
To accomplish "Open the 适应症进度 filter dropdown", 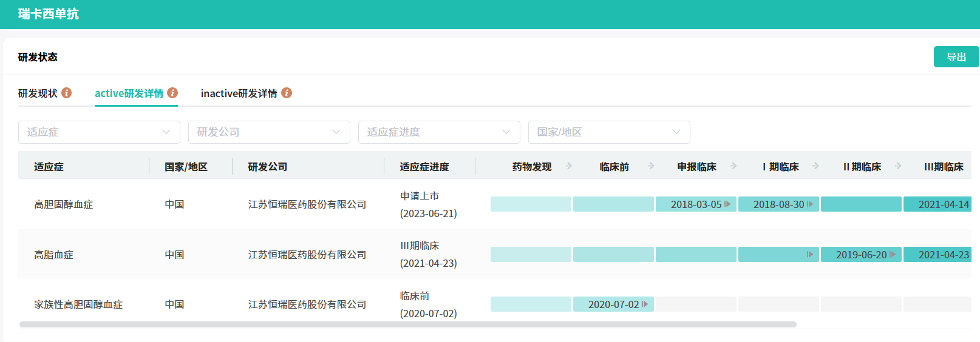I will pyautogui.click(x=439, y=132).
